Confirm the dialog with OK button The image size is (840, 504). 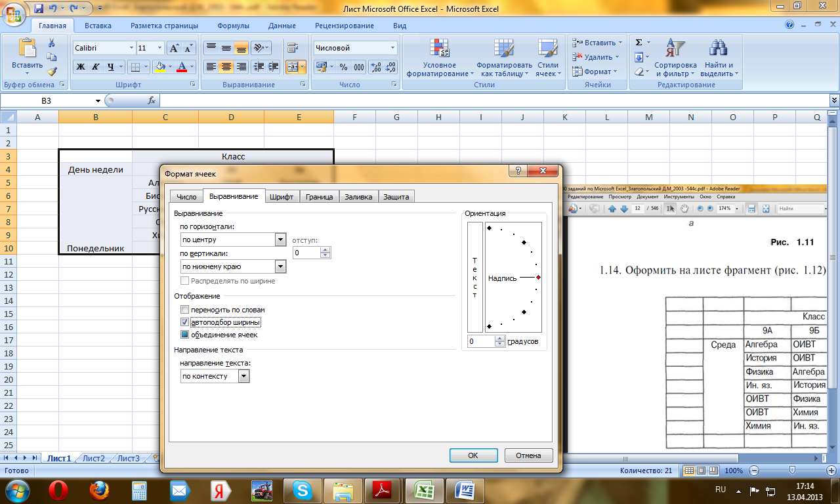coord(473,455)
